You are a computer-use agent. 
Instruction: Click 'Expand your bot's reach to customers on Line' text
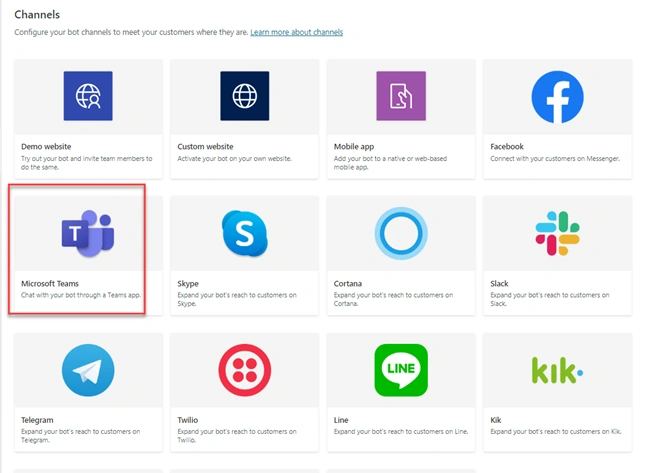point(401,432)
